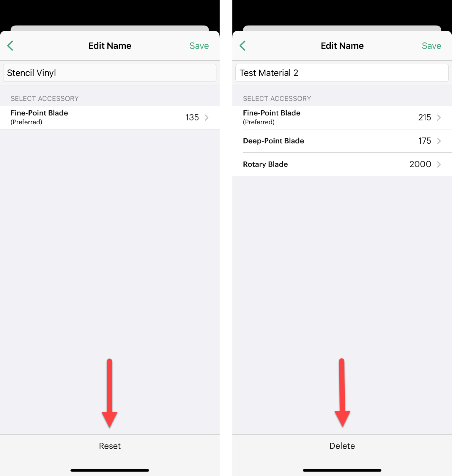Expand Fine-Point Blade row for Stencil Vinyl
Image resolution: width=452 pixels, height=476 pixels.
tap(110, 118)
